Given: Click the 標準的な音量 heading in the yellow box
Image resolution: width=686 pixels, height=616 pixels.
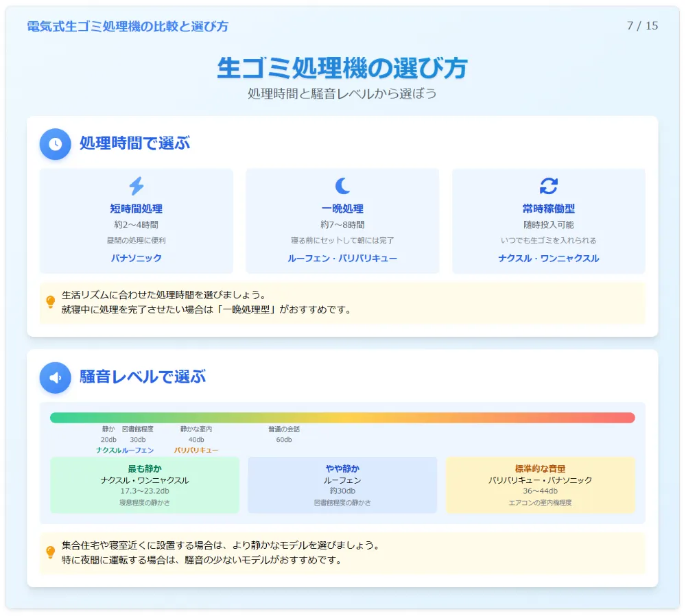Looking at the screenshot, I should click(x=541, y=469).
